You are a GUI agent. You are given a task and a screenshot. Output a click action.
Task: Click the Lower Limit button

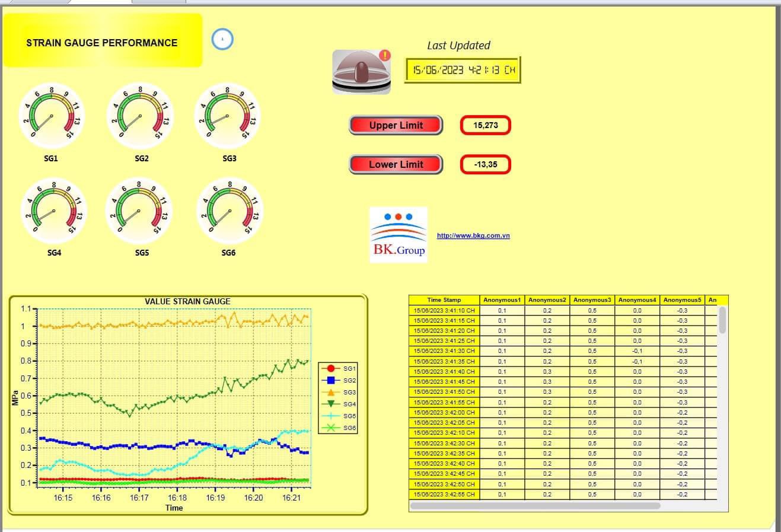click(x=396, y=164)
